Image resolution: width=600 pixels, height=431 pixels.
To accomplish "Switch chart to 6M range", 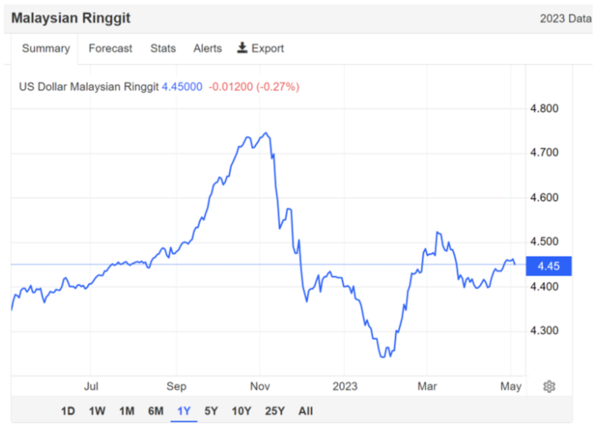I will click(x=156, y=411).
